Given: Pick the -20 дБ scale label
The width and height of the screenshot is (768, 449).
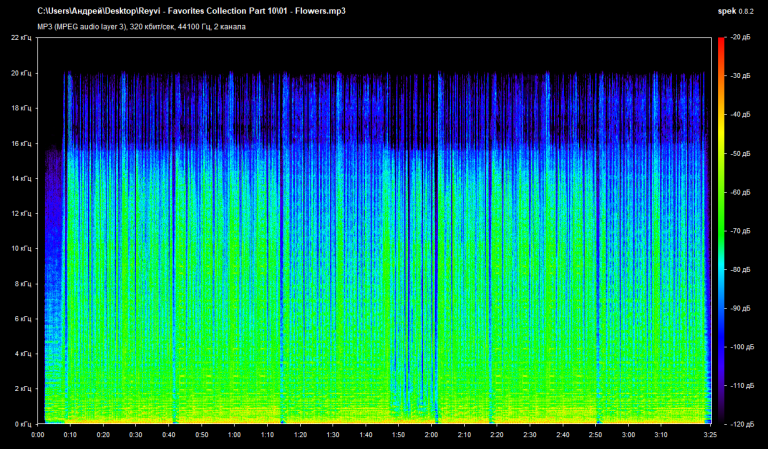Looking at the screenshot, I should (741, 37).
